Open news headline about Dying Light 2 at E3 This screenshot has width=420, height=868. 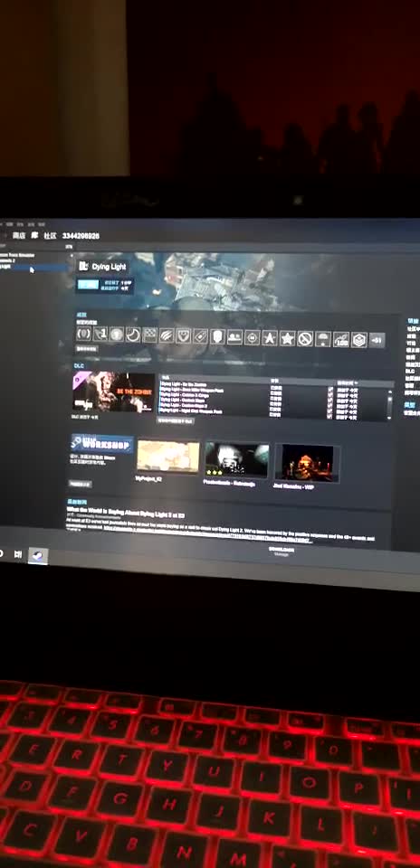pos(126,512)
